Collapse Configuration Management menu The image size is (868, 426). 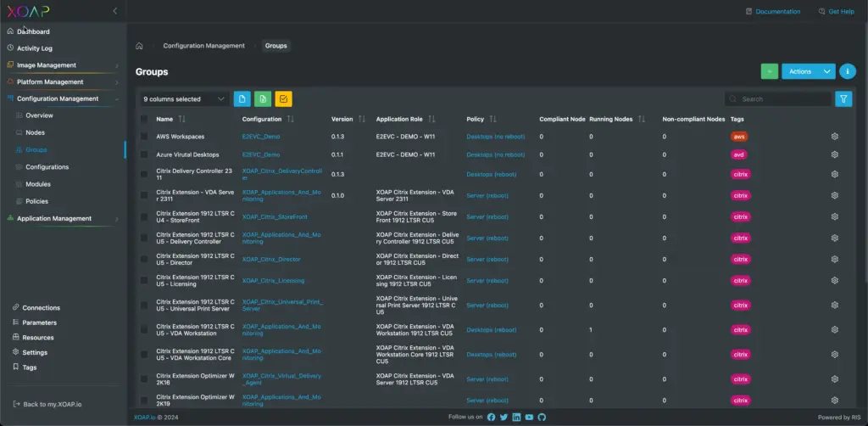[63, 98]
